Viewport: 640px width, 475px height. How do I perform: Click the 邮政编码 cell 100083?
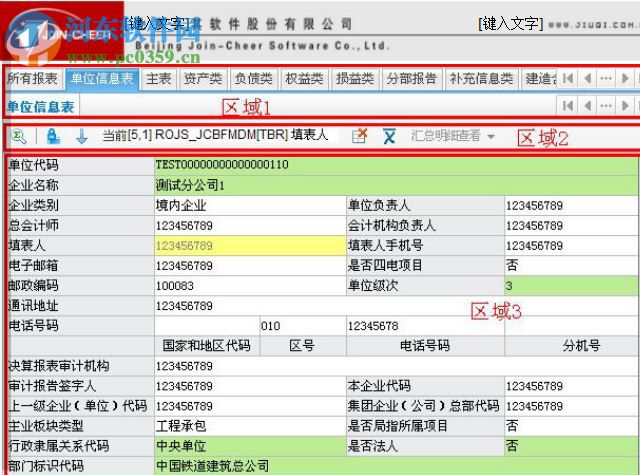tap(250, 285)
